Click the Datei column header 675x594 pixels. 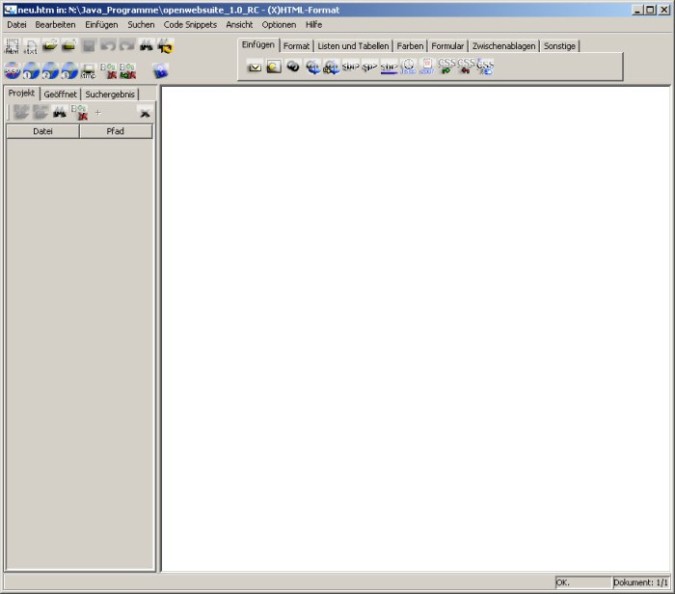(x=43, y=131)
